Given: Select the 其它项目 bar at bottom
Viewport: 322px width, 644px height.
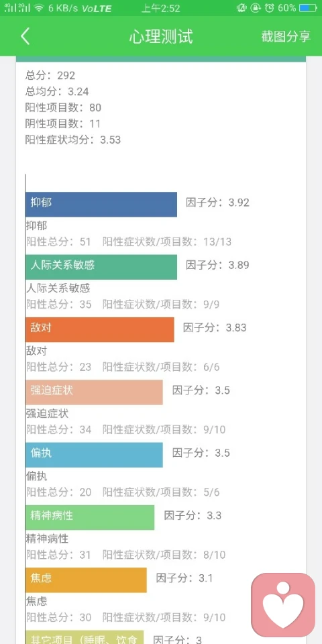Looking at the screenshot, I should click(85, 637).
